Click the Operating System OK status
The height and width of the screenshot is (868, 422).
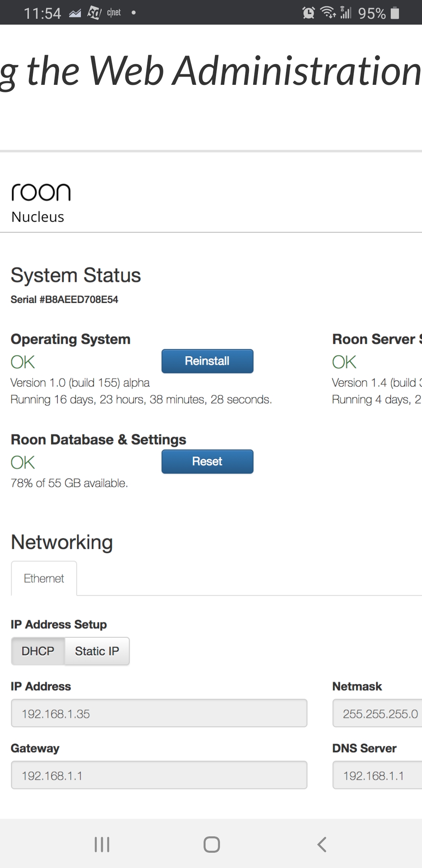(x=23, y=362)
